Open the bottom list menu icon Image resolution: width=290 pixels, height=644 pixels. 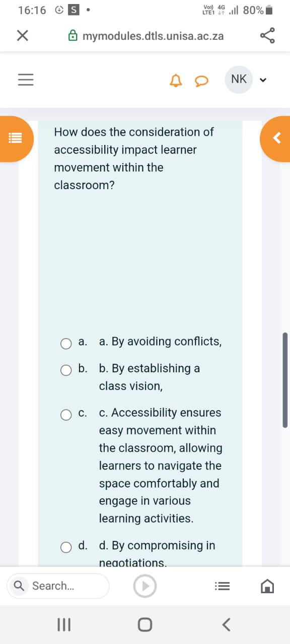(222, 586)
